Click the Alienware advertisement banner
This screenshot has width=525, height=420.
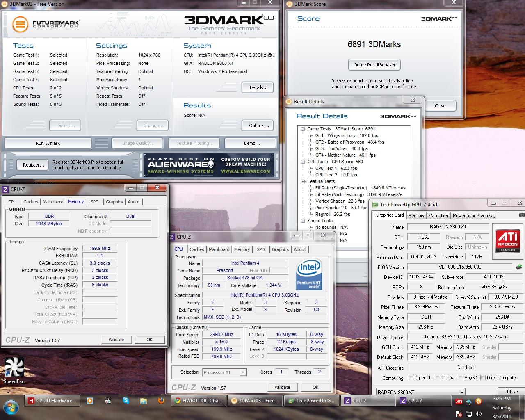(x=209, y=165)
